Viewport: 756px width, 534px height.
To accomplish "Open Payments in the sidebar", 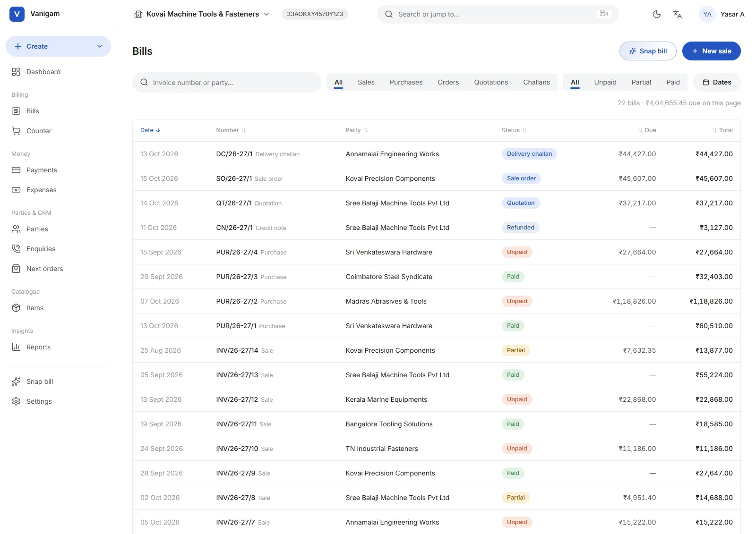I will click(x=58, y=170).
